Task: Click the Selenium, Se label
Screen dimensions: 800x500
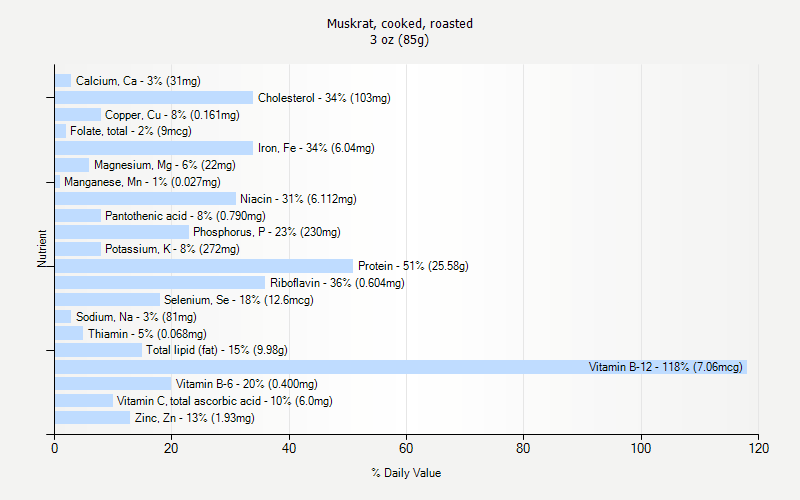Action: pyautogui.click(x=238, y=300)
